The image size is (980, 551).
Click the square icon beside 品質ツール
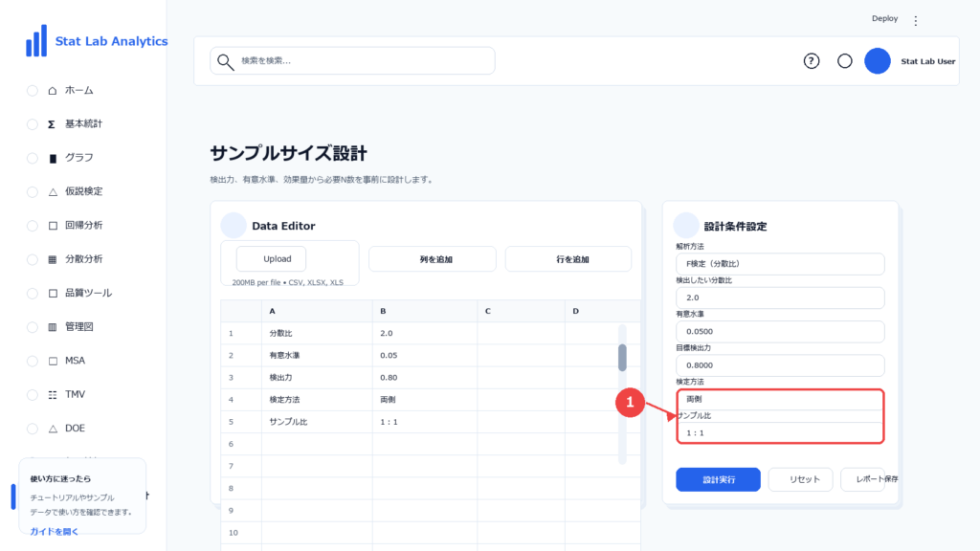tap(53, 293)
